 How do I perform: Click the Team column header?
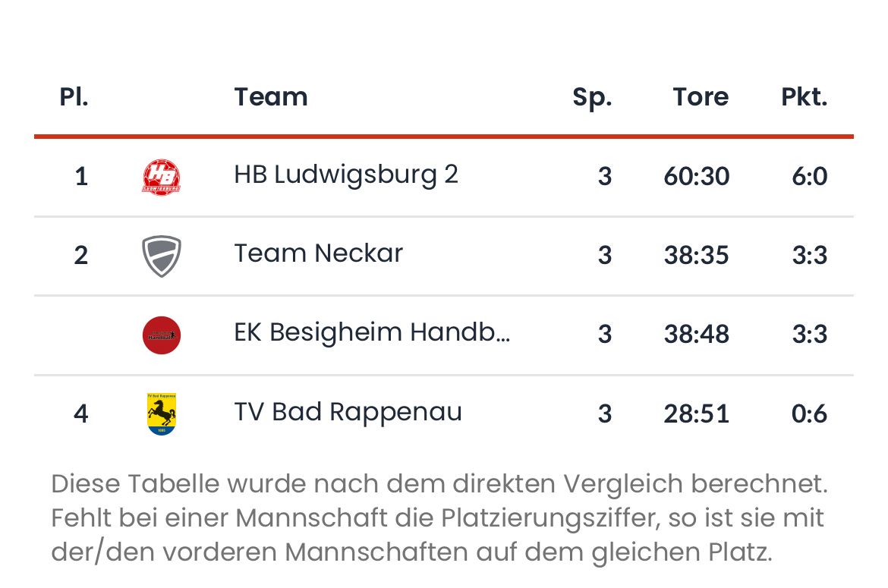270,97
